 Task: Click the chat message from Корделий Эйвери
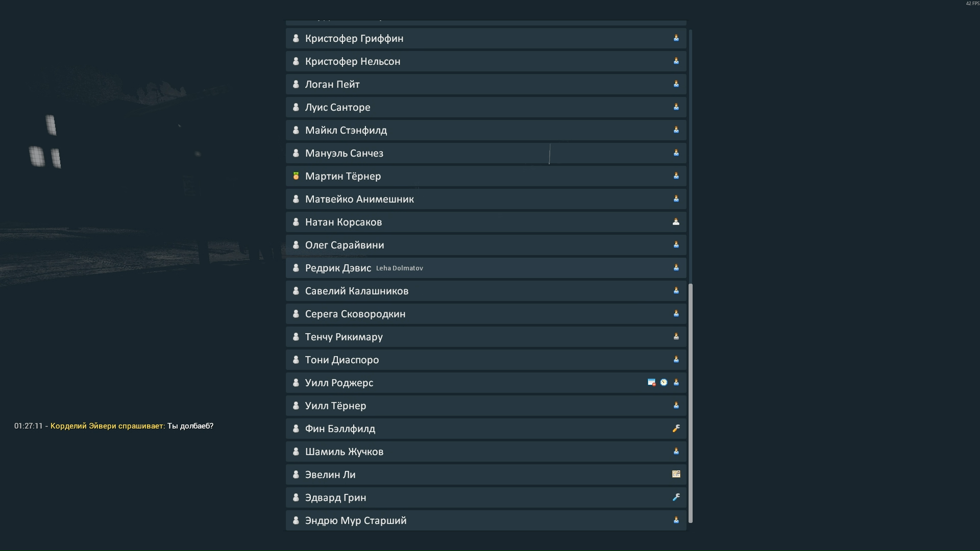pyautogui.click(x=132, y=426)
